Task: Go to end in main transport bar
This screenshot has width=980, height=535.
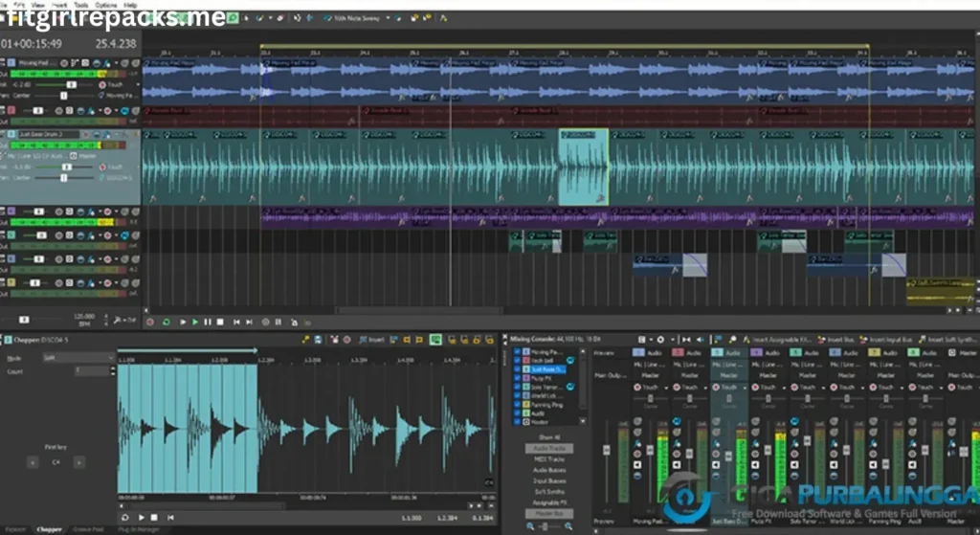Action: pos(249,322)
